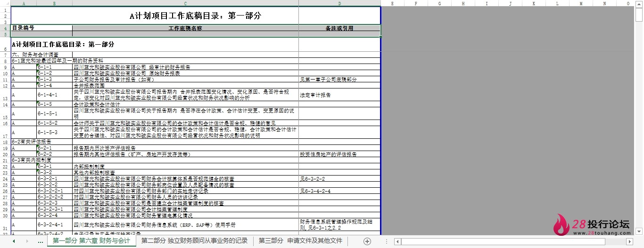Screen dimensions: 644x248
Task: Click the horizontal scrollbar track
Action: [514, 241]
